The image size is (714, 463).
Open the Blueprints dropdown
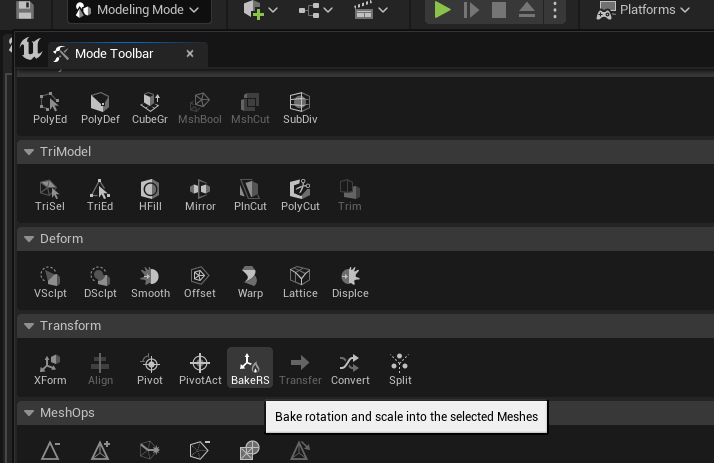click(x=316, y=10)
